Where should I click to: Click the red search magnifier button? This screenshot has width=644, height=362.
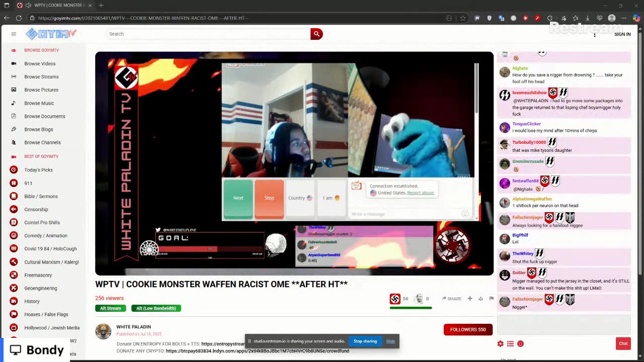coord(316,34)
